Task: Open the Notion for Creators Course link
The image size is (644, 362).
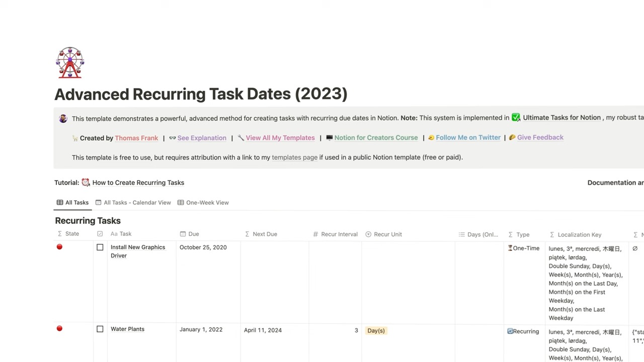Action: coord(376,138)
